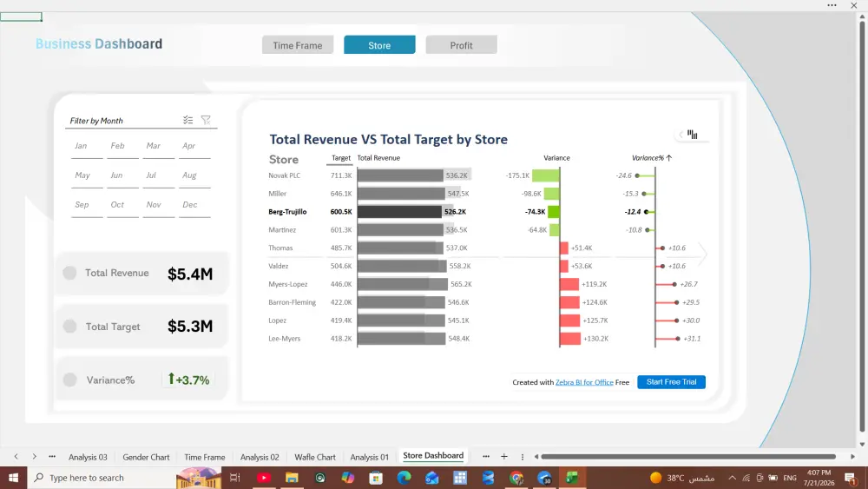Viewport: 868px width, 489px height.
Task: Click the horizontal scrollbar thumb
Action: [688, 456]
